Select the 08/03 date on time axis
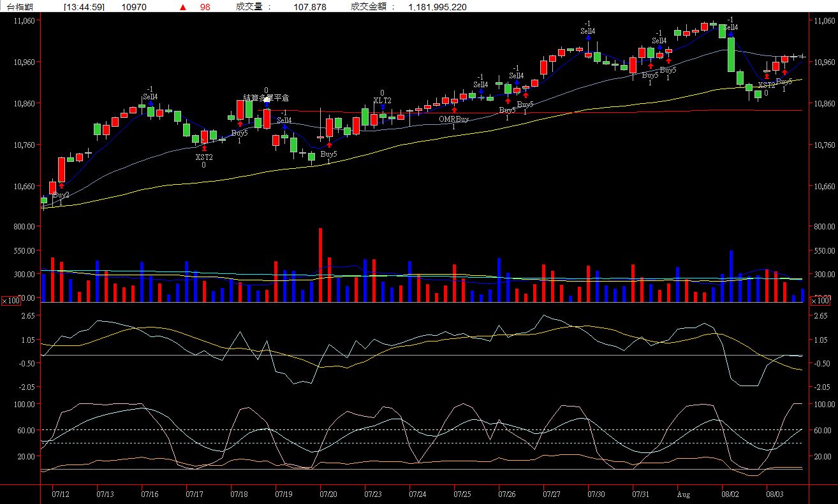The width and height of the screenshot is (838, 504). (775, 494)
